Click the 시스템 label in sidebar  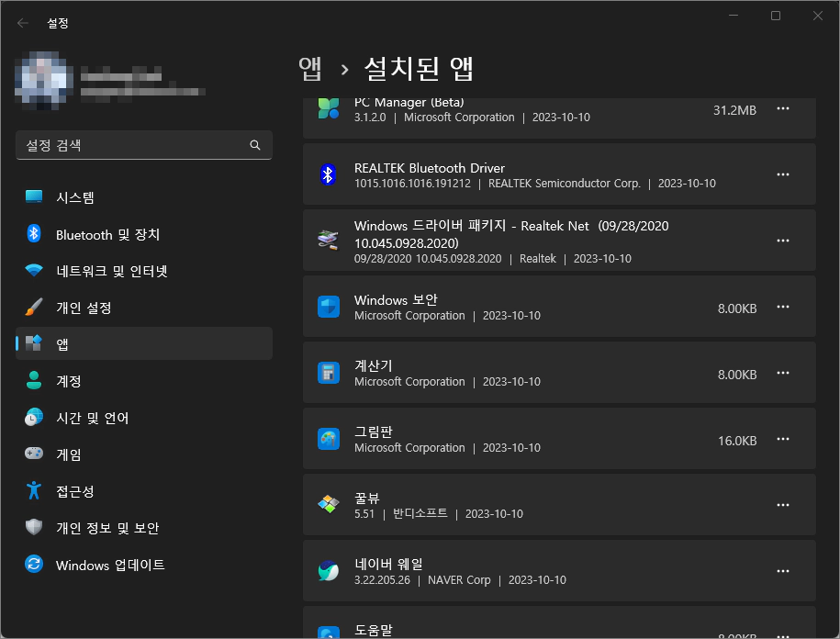click(x=75, y=197)
